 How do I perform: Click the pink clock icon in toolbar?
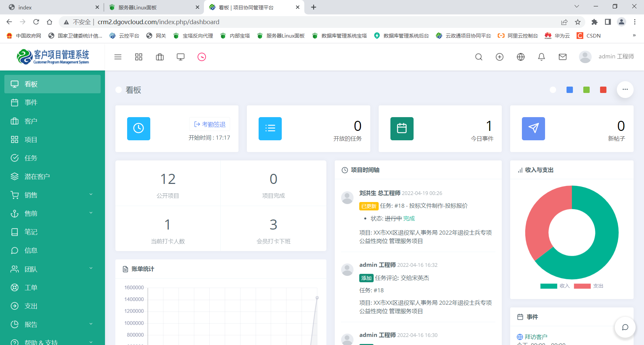click(x=202, y=57)
